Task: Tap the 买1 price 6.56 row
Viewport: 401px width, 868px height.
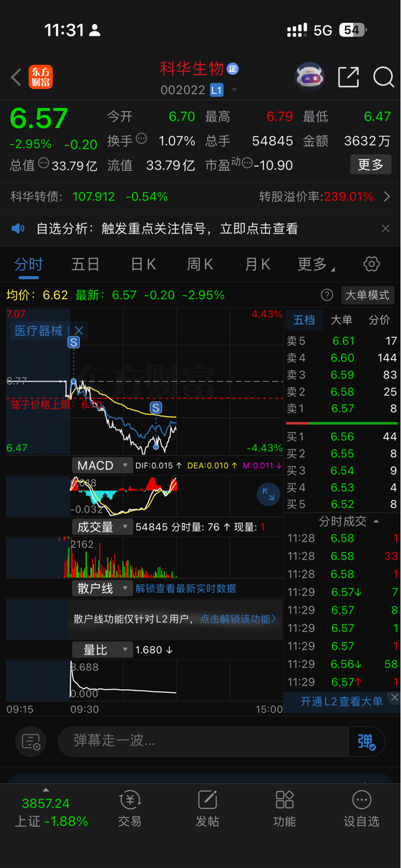Action: 342,437
